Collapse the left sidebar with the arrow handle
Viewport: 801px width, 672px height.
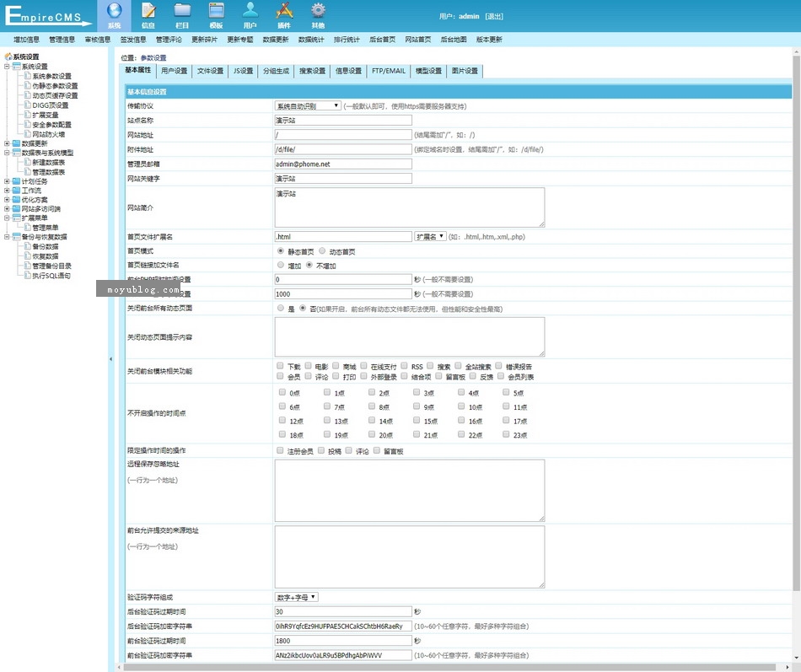tap(110, 359)
